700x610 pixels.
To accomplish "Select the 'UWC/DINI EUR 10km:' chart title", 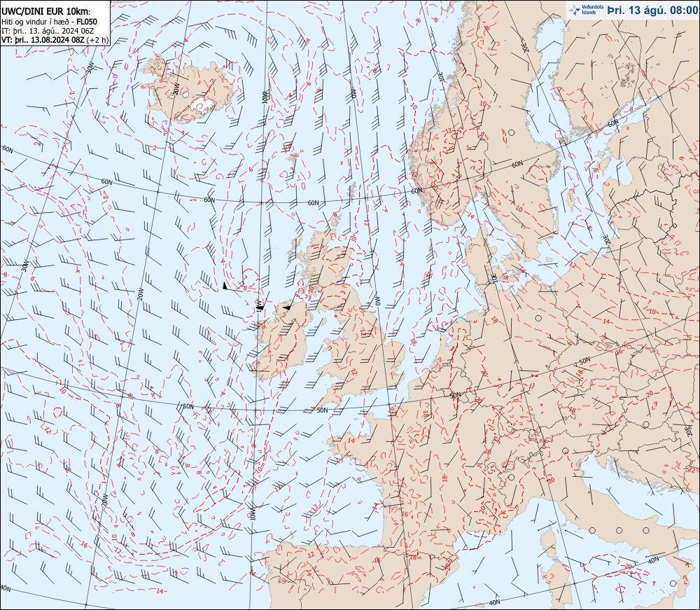I will coord(46,12).
